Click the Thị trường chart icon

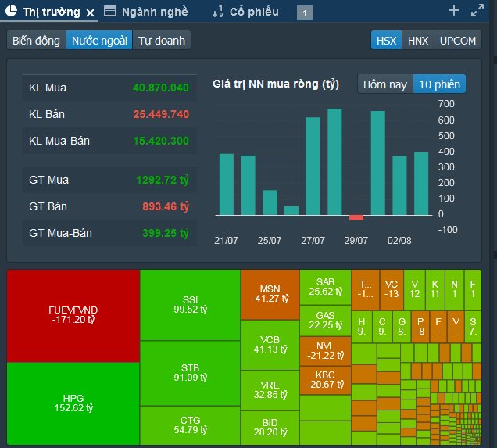pyautogui.click(x=11, y=12)
